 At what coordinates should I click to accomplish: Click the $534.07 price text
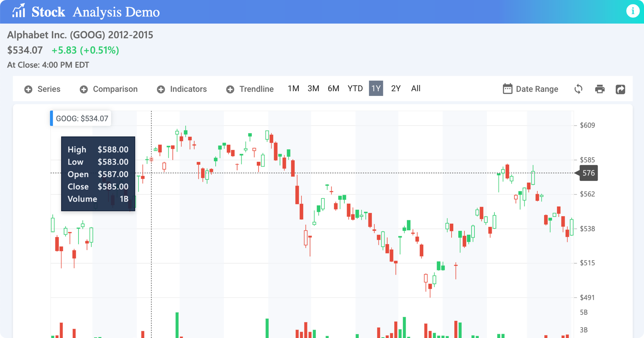25,50
